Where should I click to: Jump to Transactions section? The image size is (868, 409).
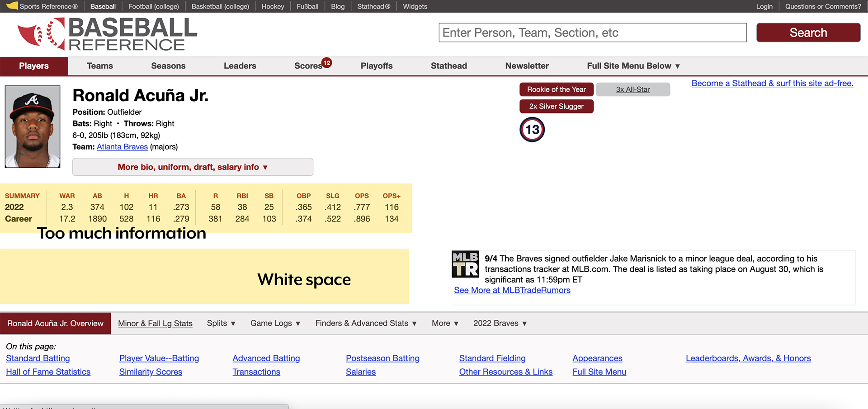tap(256, 372)
